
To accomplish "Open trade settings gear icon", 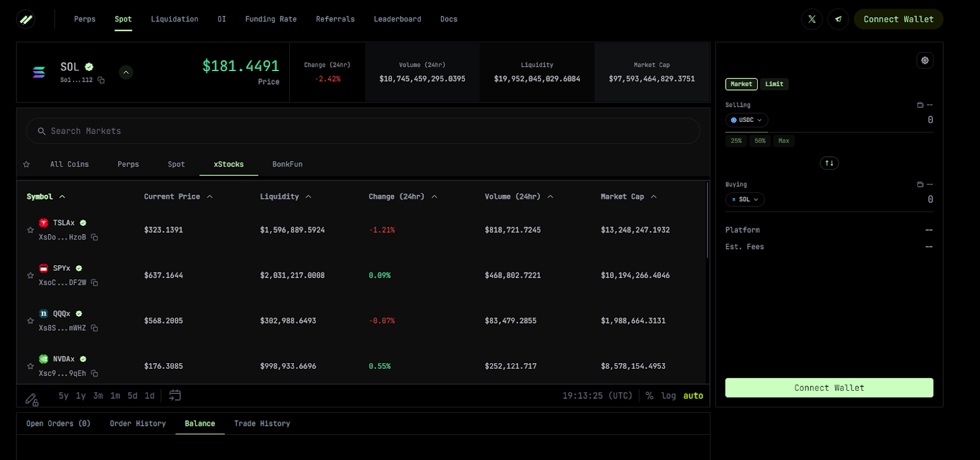I will (925, 60).
